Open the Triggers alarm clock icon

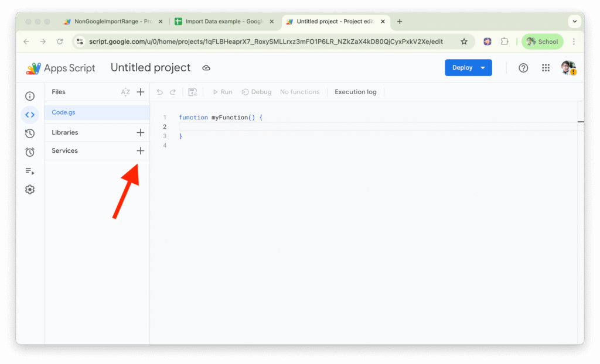click(x=30, y=152)
